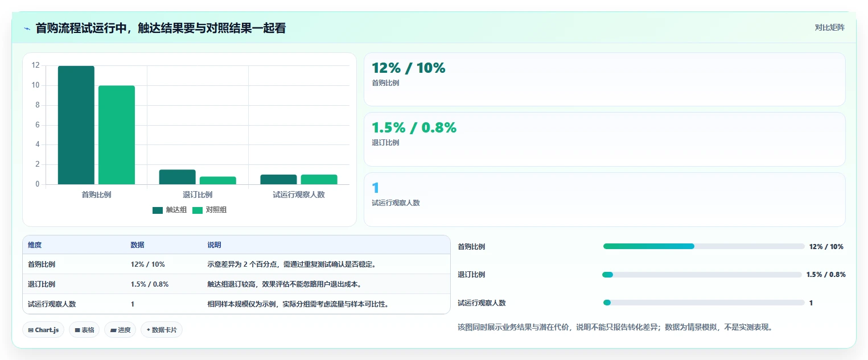
Task: Click the 对照组 bar for 试运行观察人数
Action: click(x=319, y=179)
